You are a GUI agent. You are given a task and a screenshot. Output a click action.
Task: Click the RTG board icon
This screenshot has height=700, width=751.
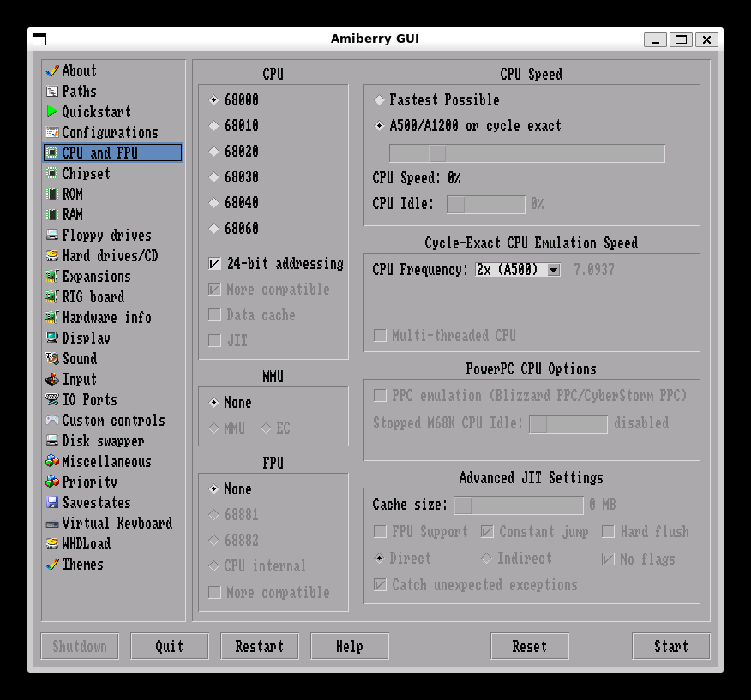click(52, 296)
